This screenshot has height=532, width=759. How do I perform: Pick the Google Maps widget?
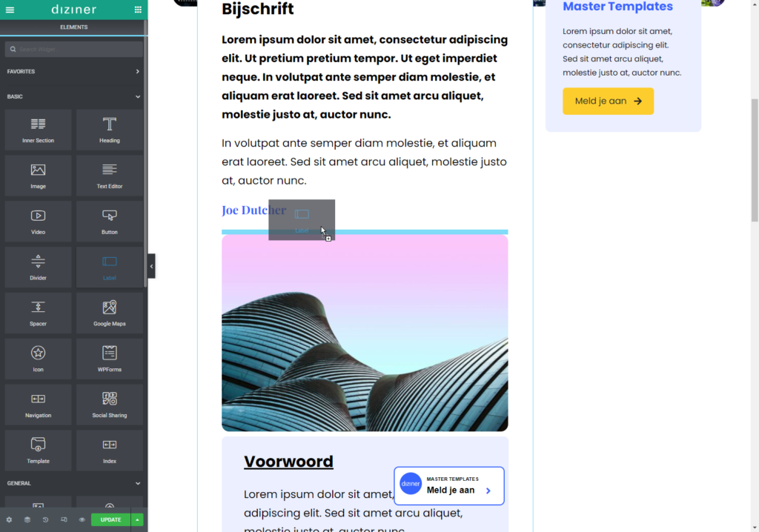click(110, 313)
